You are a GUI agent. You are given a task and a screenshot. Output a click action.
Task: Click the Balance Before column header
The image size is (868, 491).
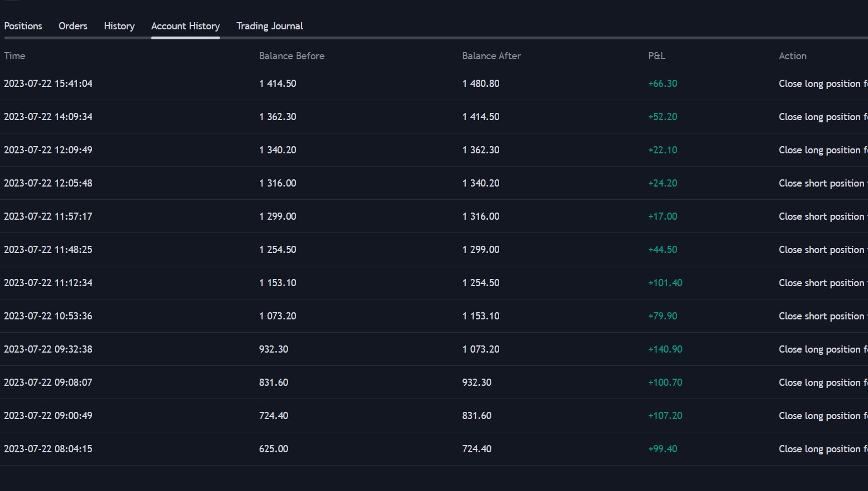[x=291, y=56]
